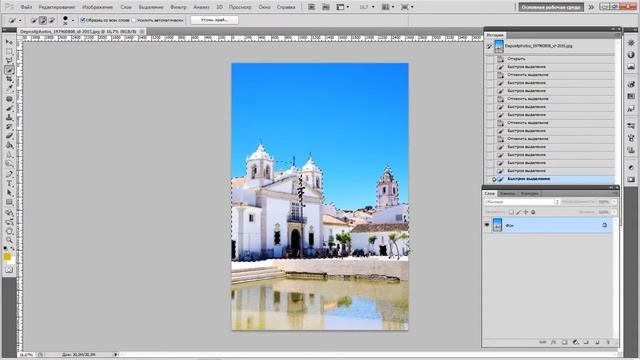The image size is (640, 360).
Task: Select the Lasso tool
Action: tap(9, 61)
